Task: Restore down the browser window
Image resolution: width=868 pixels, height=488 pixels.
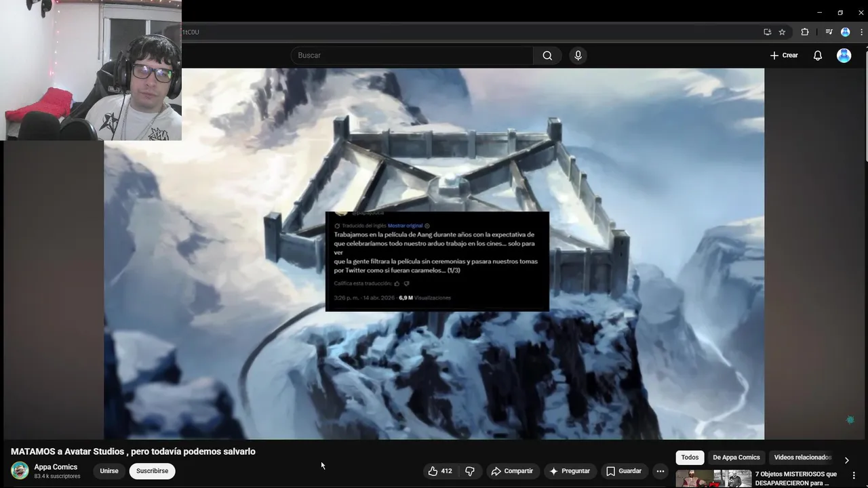Action: (x=840, y=12)
